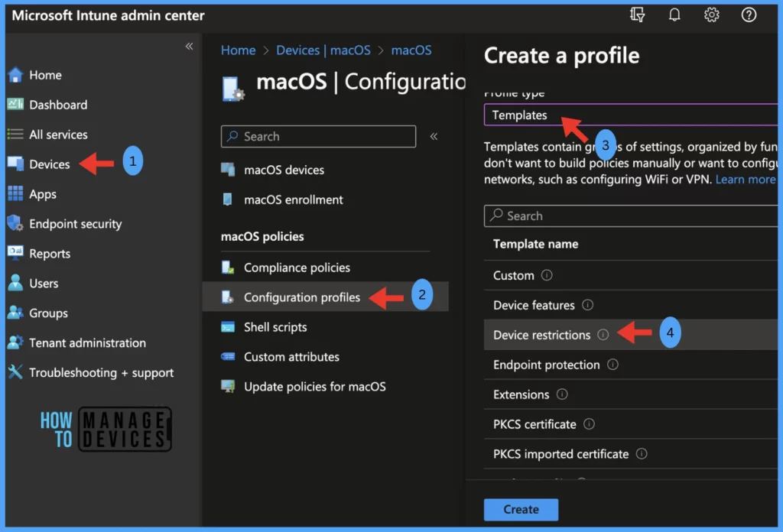The width and height of the screenshot is (783, 532).
Task: Open Endpoint security section
Action: [76, 224]
